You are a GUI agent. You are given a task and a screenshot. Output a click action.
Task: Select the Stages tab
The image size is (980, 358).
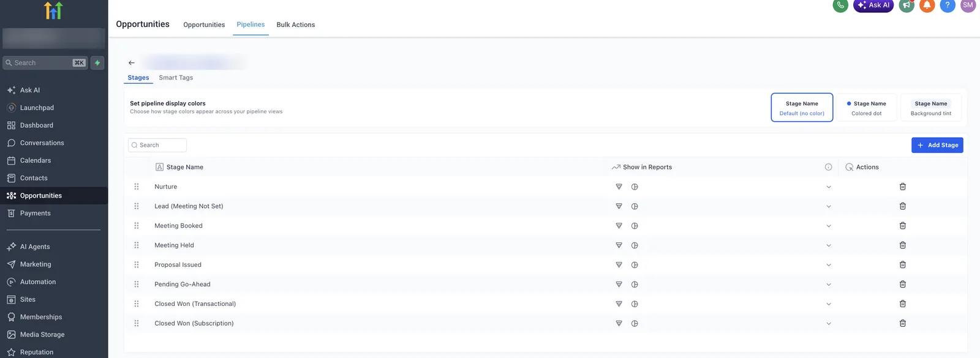(138, 78)
